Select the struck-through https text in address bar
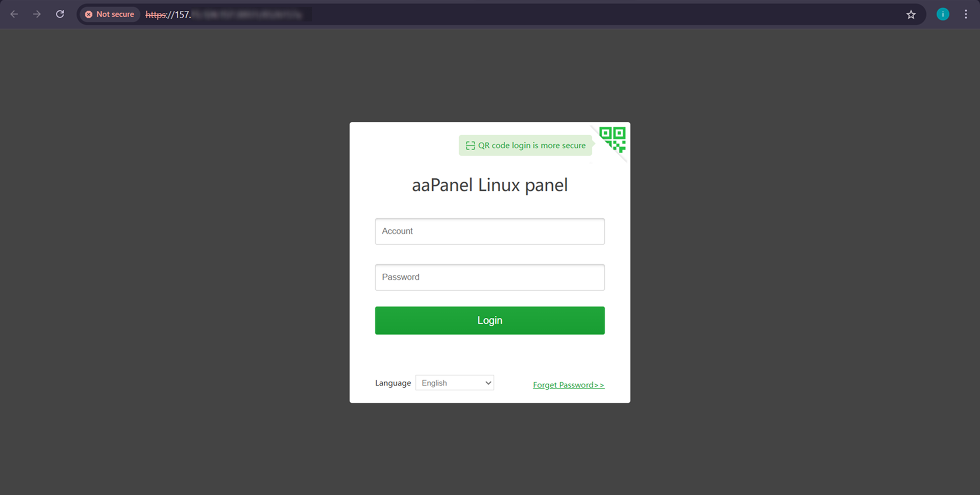The height and width of the screenshot is (495, 980). point(156,15)
